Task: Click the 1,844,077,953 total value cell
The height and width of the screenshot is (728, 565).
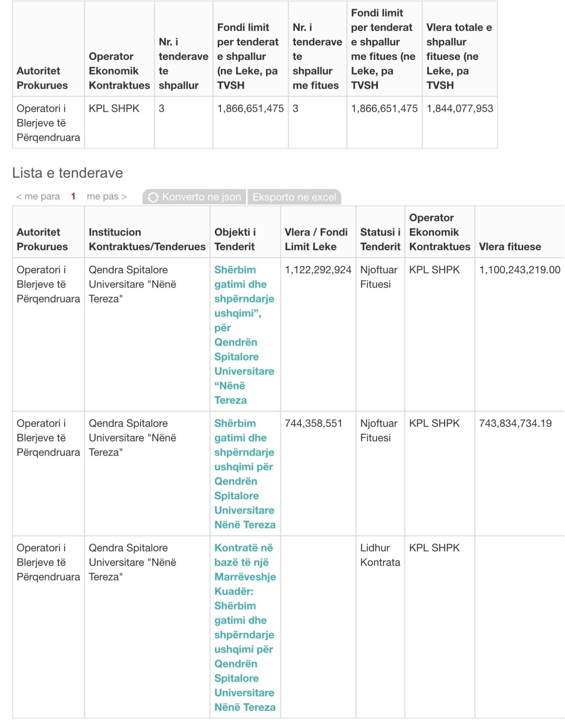Action: 460,108
